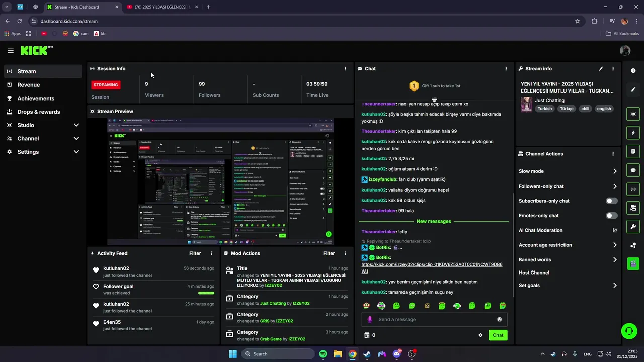Select the Stream - Kick Dashboard browser tab
Screen dimensions: 644x362
83,7
